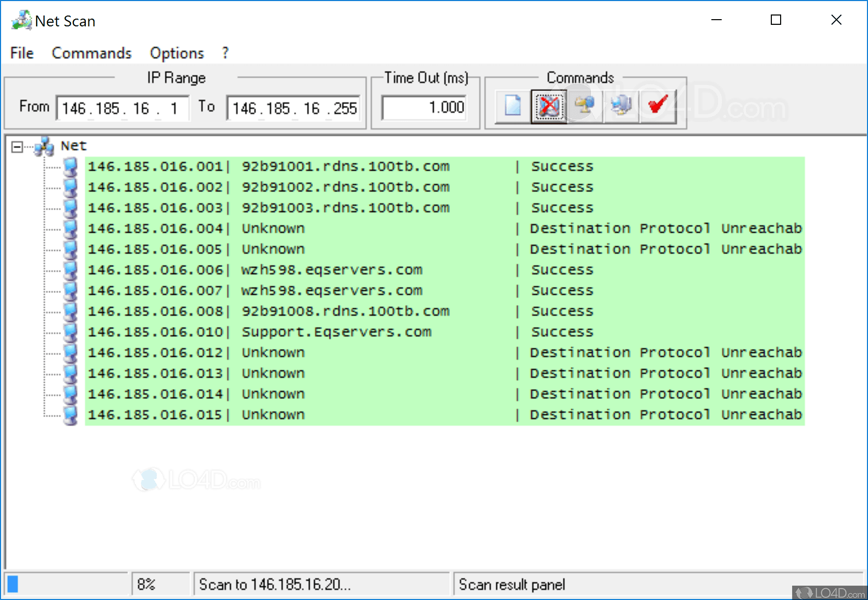Select row 92b91008.rdns.100tb.com

click(445, 311)
